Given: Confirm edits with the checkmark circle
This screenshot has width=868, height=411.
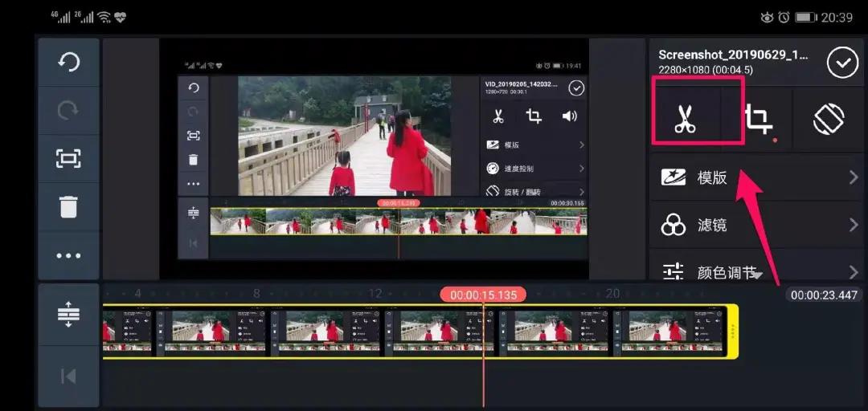Looking at the screenshot, I should 842,63.
